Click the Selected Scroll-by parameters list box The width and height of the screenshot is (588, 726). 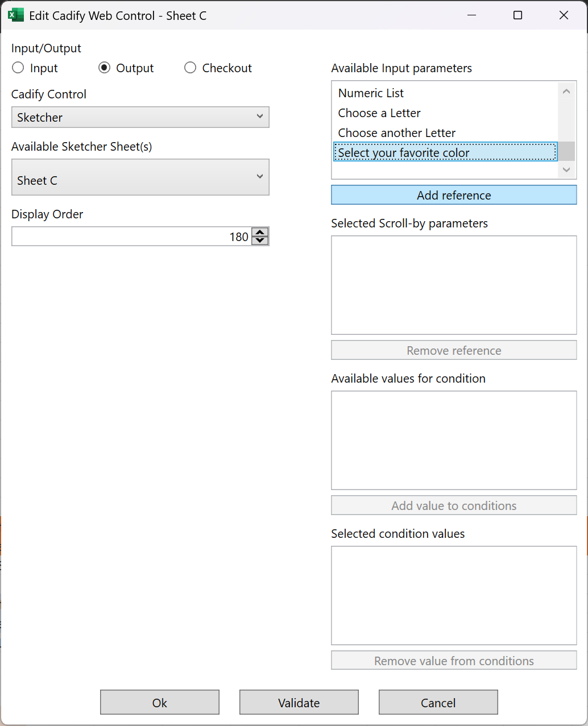(454, 285)
